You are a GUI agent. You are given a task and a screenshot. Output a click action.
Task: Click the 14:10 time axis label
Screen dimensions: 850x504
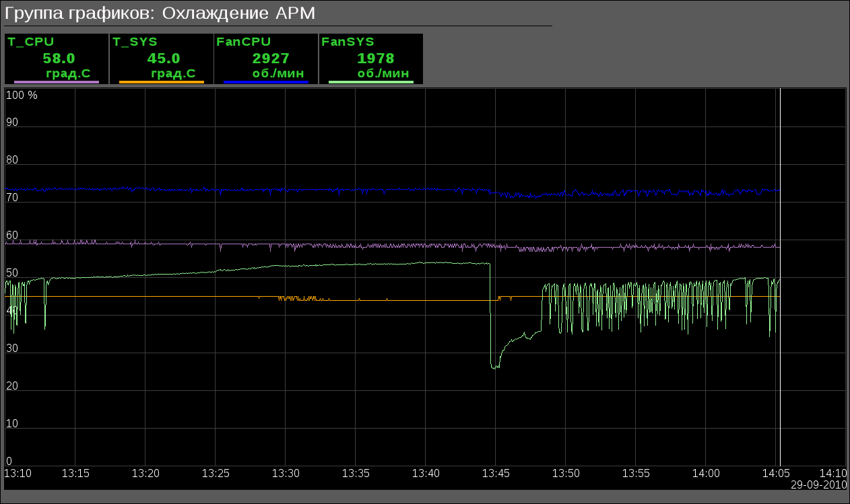click(x=833, y=474)
